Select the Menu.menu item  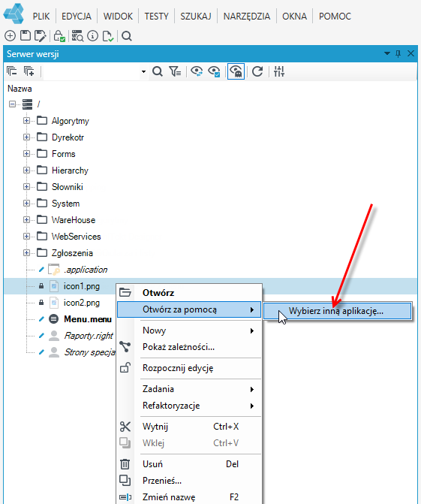coord(88,319)
